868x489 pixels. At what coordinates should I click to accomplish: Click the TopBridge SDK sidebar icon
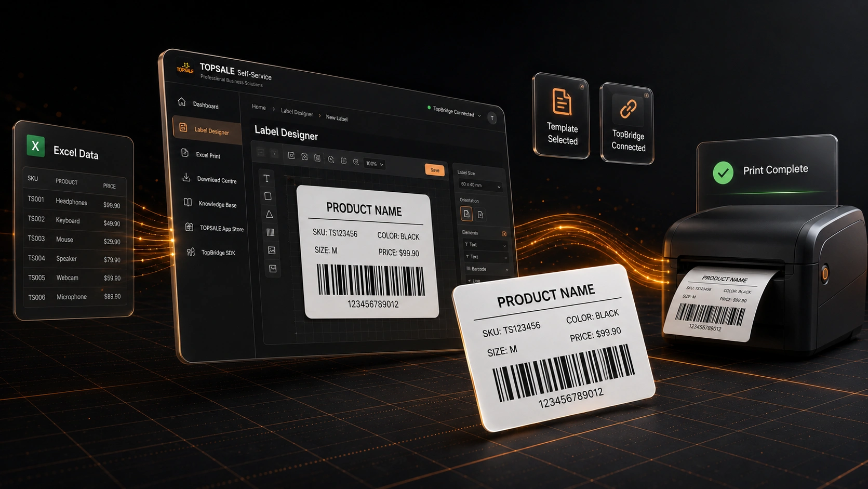[x=191, y=252]
